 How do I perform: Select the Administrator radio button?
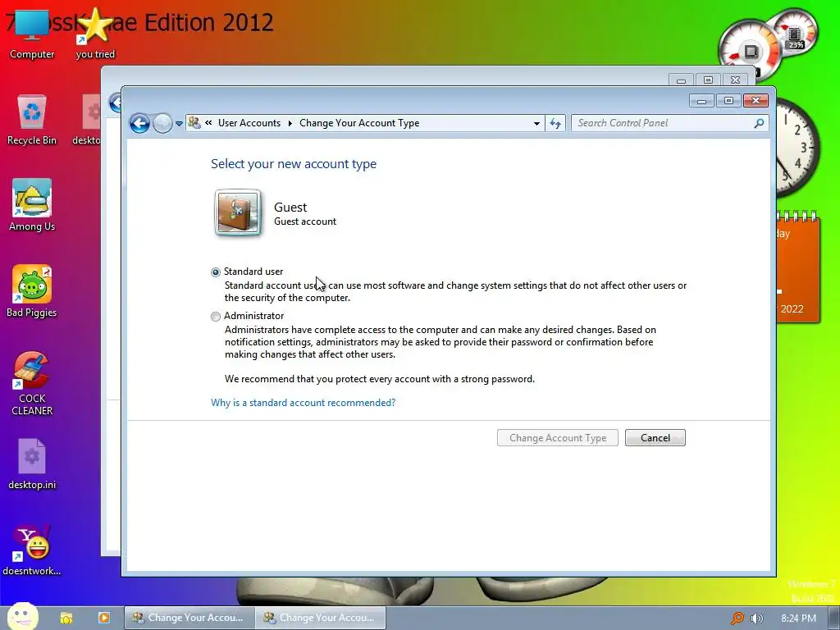coord(216,317)
